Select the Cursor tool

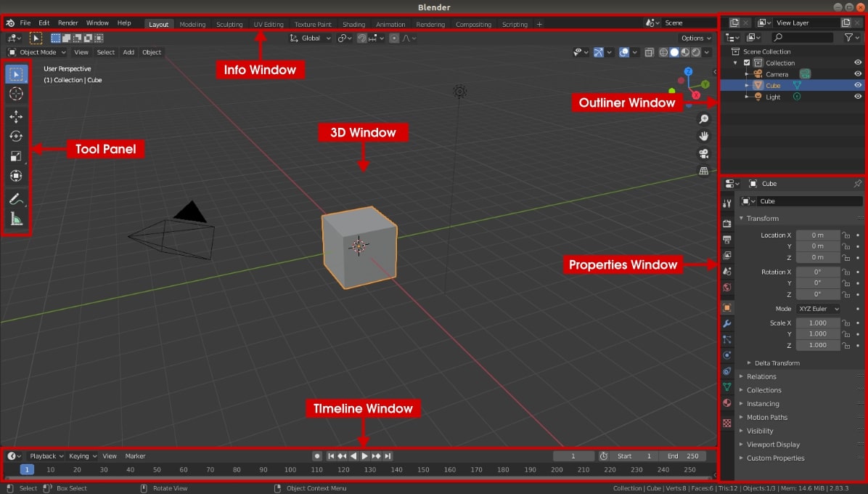coord(16,94)
